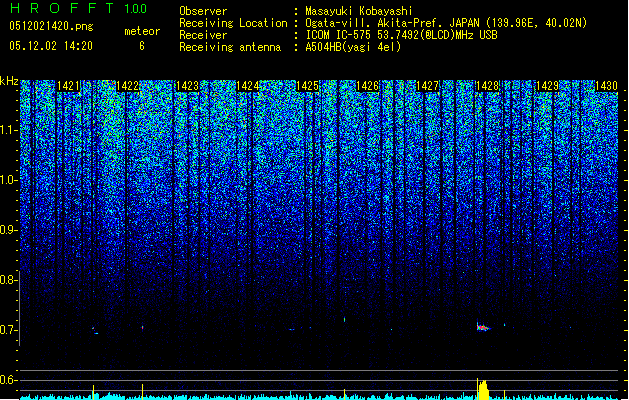Click the receiver text ICOM IC-575 53.7492

click(401, 35)
